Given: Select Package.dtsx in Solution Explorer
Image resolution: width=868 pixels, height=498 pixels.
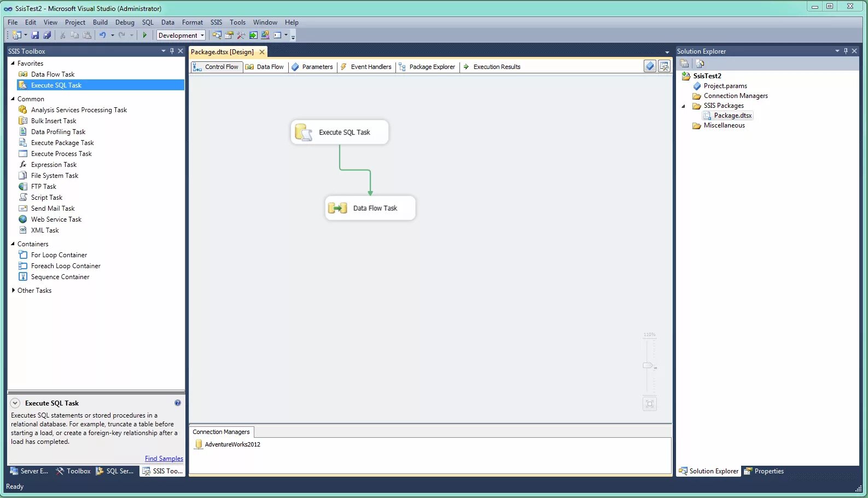Looking at the screenshot, I should pyautogui.click(x=728, y=115).
